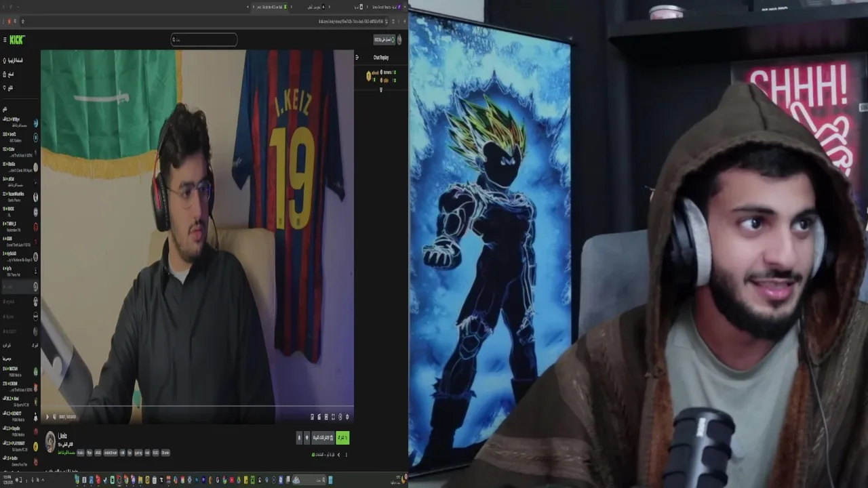
Task: Open the BONDY7 recommended channel
Action: click(20, 416)
